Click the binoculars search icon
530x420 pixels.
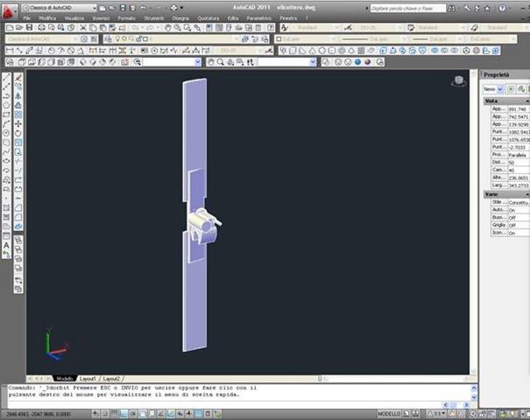[x=451, y=8]
